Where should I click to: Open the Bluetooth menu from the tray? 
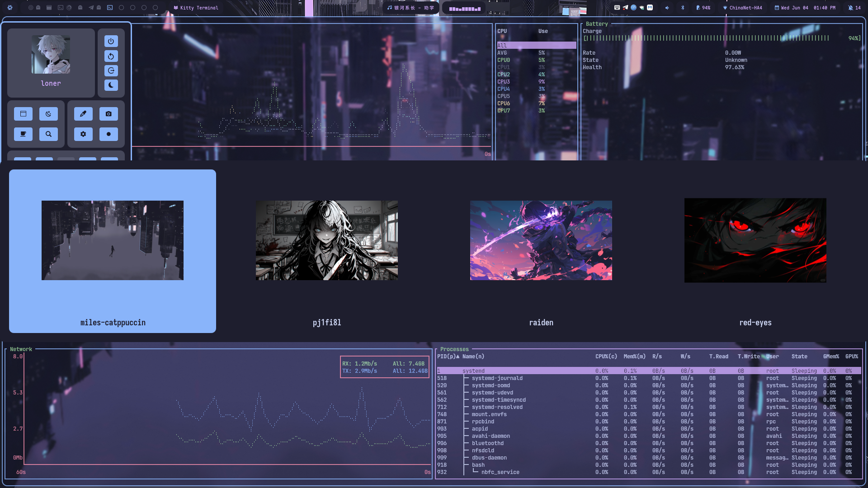tap(683, 8)
